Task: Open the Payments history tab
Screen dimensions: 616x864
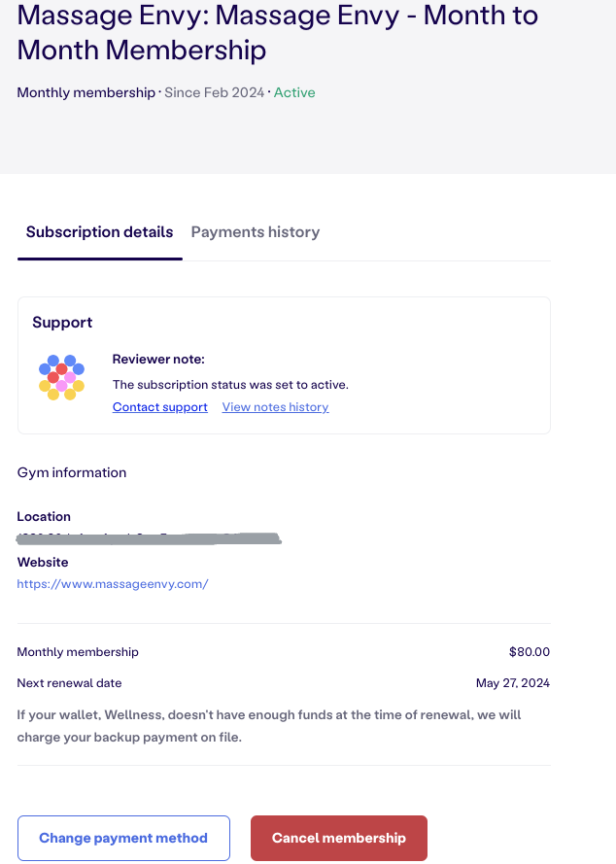Action: coord(256,232)
